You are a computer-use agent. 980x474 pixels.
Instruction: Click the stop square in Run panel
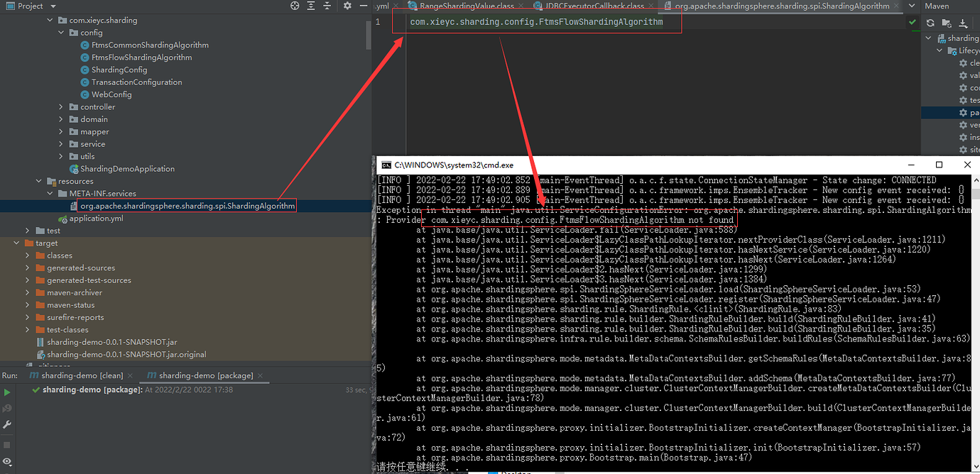(7, 445)
